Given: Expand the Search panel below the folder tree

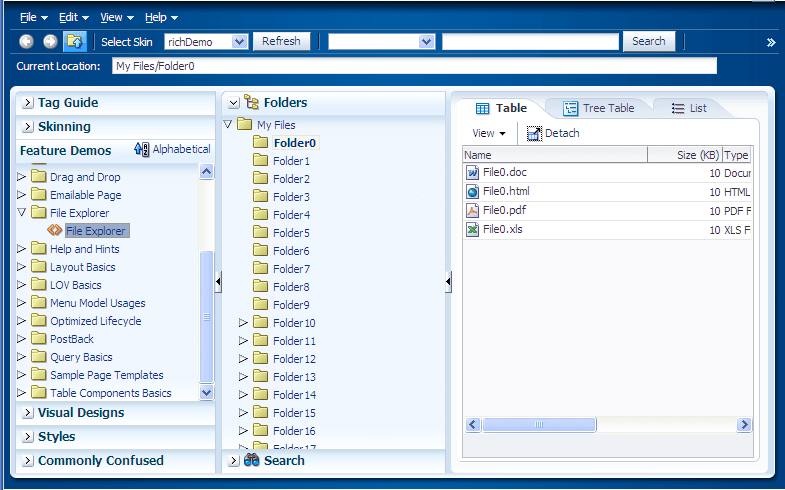Looking at the screenshot, I should click(x=233, y=460).
